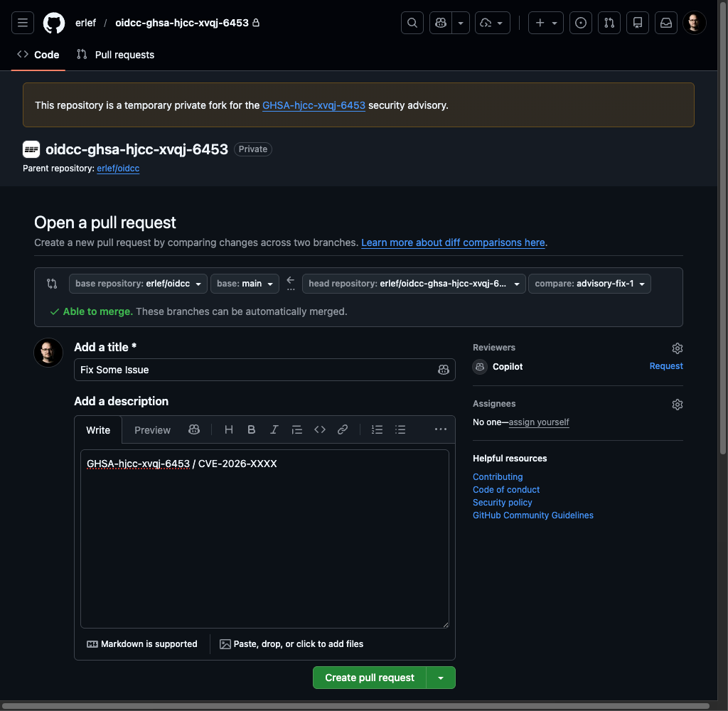Viewport: 728px width, 711px height.
Task: Open Learn more about diff comparisons link
Action: (x=453, y=242)
